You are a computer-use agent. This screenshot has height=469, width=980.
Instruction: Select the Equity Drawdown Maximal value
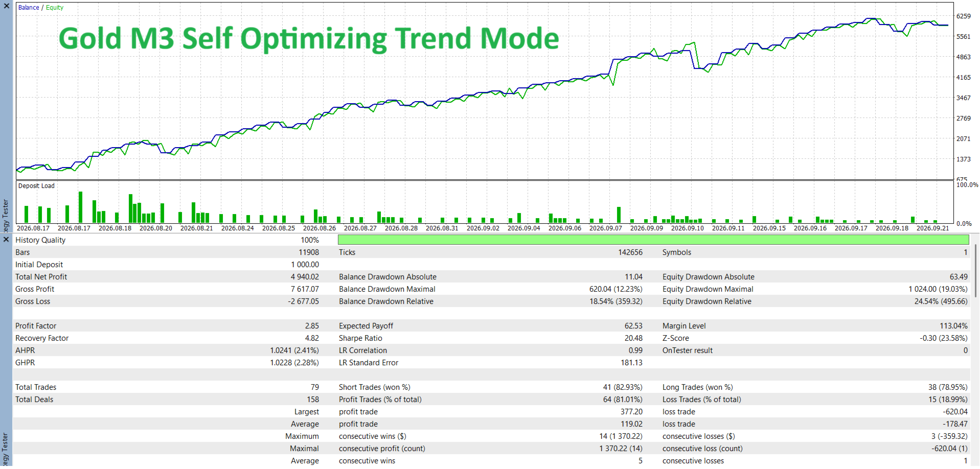point(938,289)
